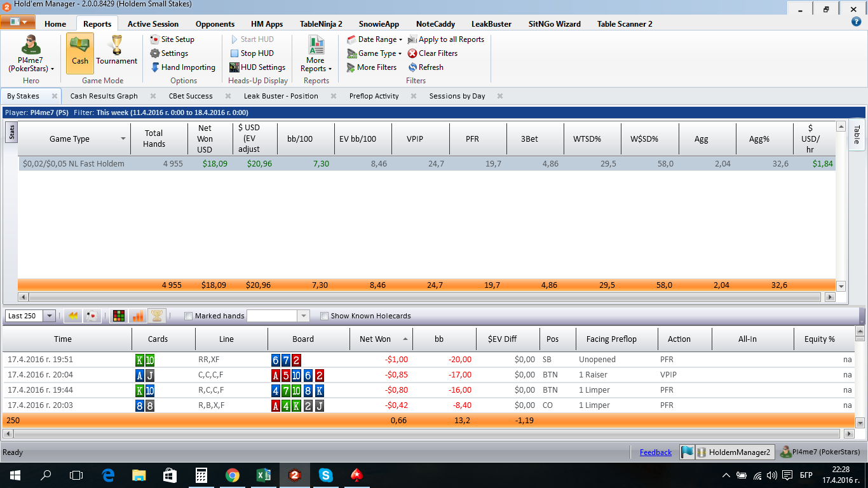The width and height of the screenshot is (868, 488).
Task: Open the Windows Calculator taskbar icon
Action: point(201,475)
